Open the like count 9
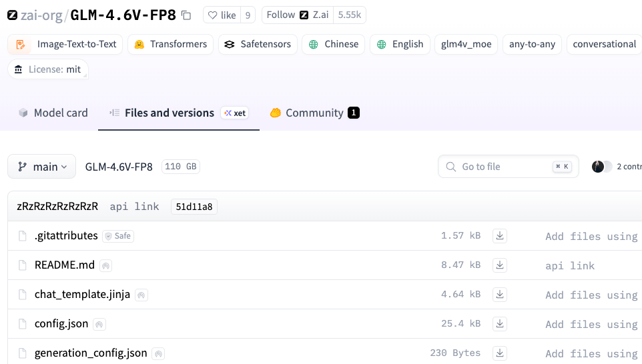Image resolution: width=642 pixels, height=364 pixels. point(248,15)
